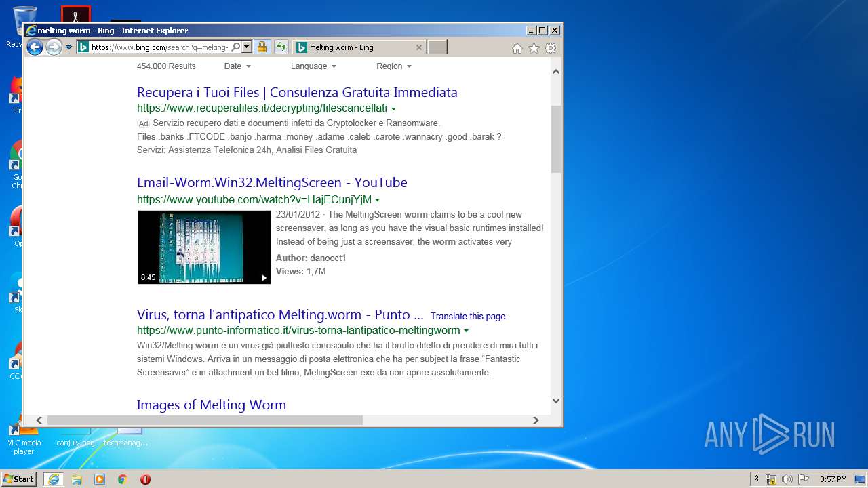Show hidden system tray icons
This screenshot has width=868, height=488.
[x=756, y=479]
